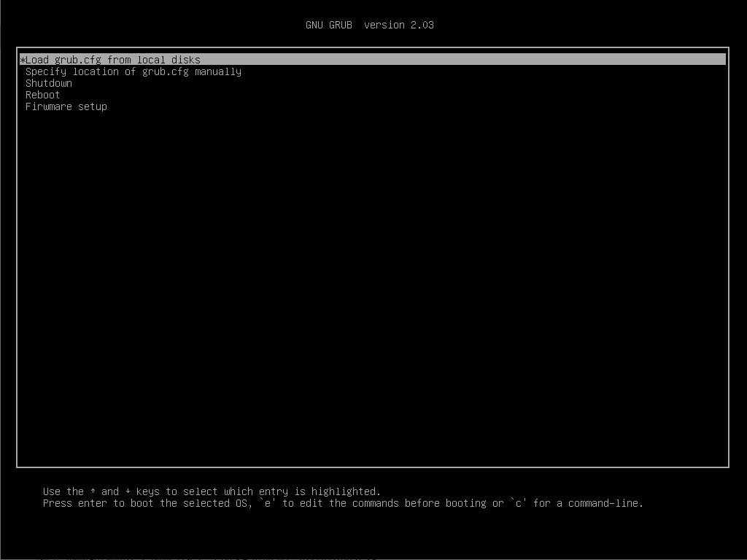Click the grub.cfg text in first entry

click(80, 59)
